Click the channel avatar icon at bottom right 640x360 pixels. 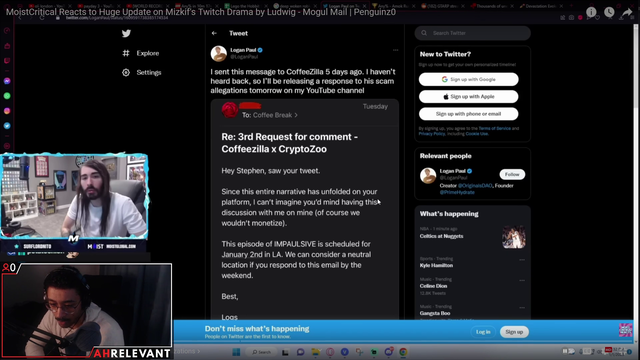(x=625, y=330)
